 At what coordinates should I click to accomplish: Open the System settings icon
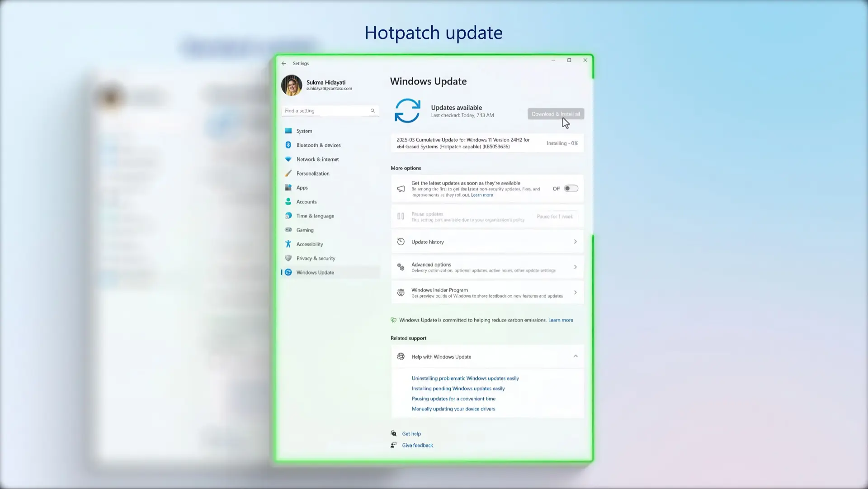288,131
